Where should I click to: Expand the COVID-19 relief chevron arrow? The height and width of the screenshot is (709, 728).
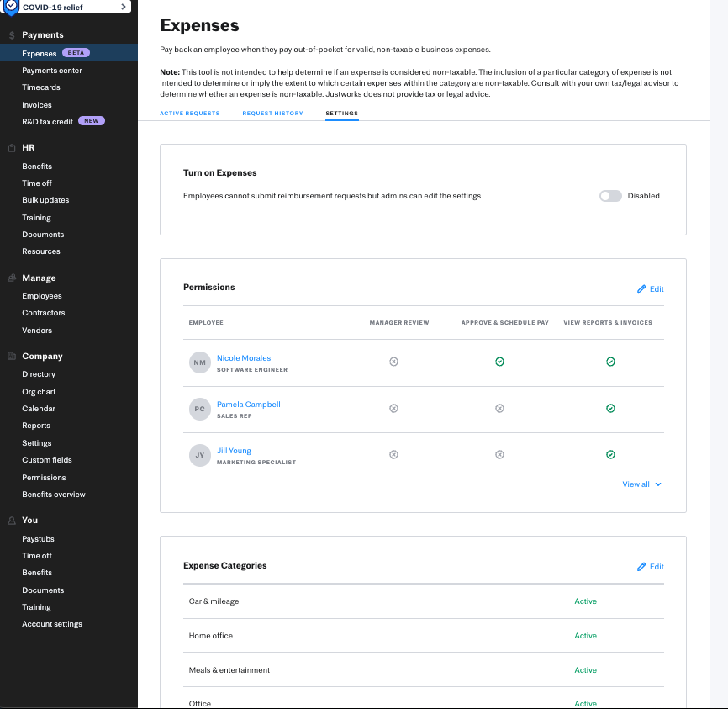(x=124, y=7)
